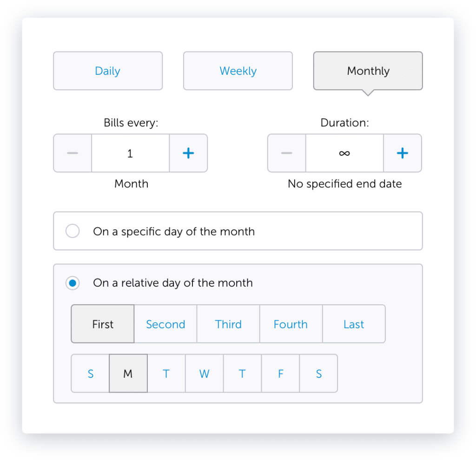The image size is (476, 460).
Task: Select the Last week option
Action: [354, 324]
